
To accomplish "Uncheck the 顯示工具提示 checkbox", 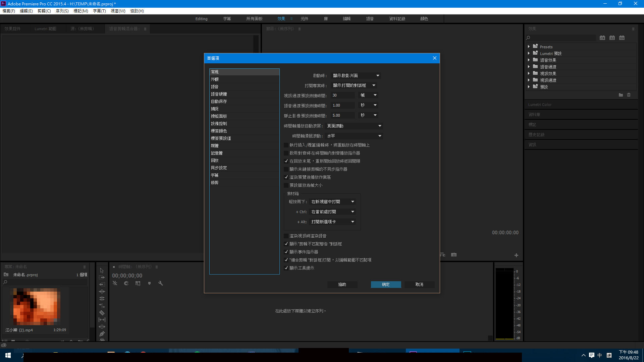I will tap(286, 268).
